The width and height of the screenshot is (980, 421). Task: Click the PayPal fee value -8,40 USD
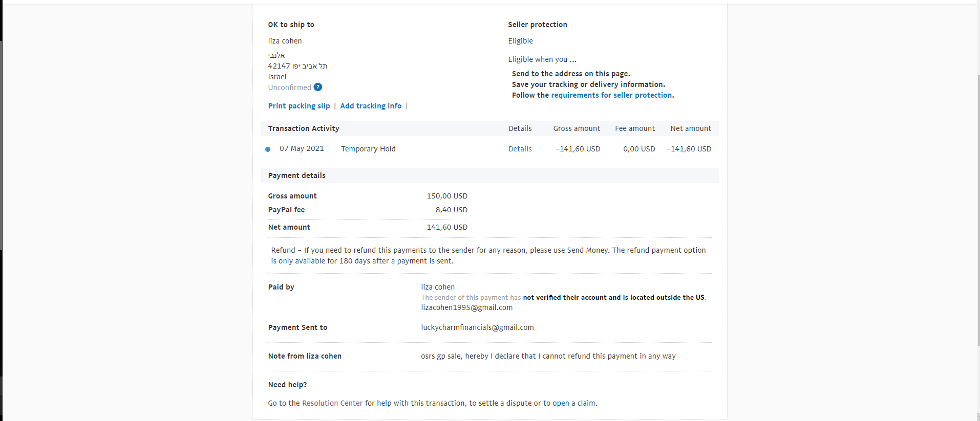(x=450, y=210)
